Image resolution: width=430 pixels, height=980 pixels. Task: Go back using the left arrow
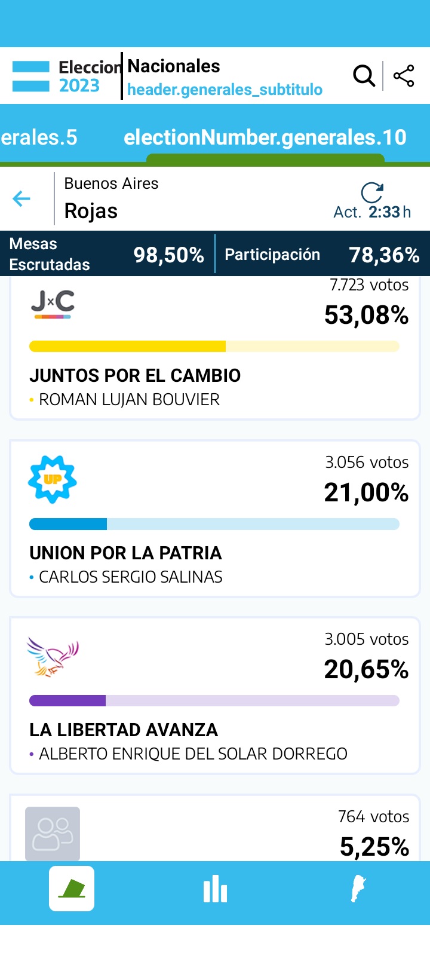(x=21, y=198)
